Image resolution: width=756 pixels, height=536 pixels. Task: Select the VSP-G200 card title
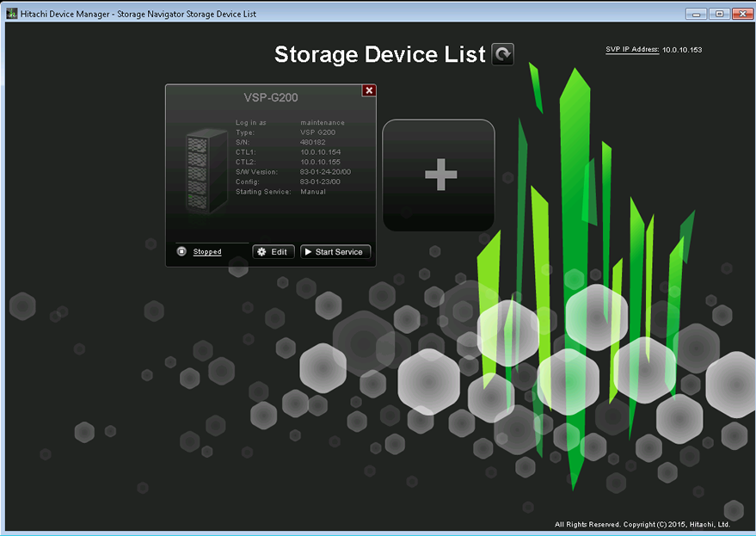tap(269, 97)
